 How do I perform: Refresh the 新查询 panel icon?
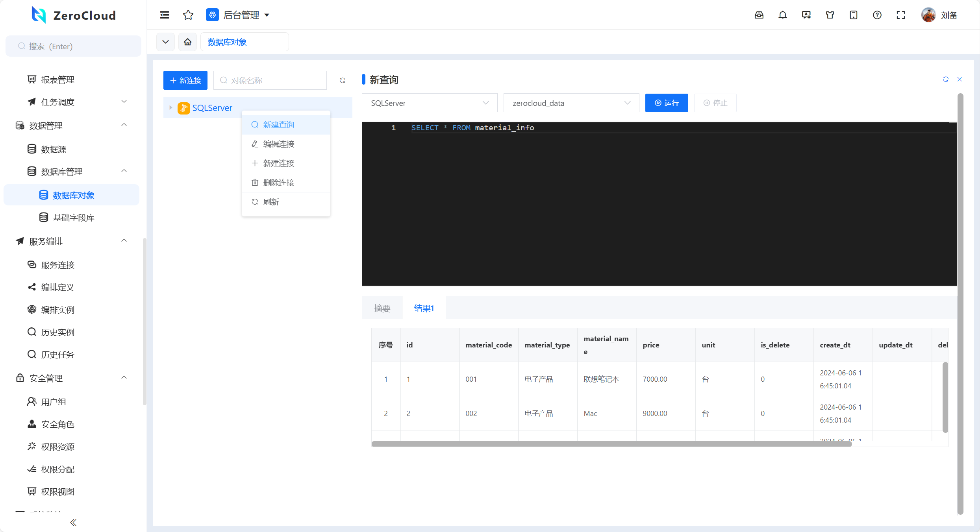click(945, 79)
